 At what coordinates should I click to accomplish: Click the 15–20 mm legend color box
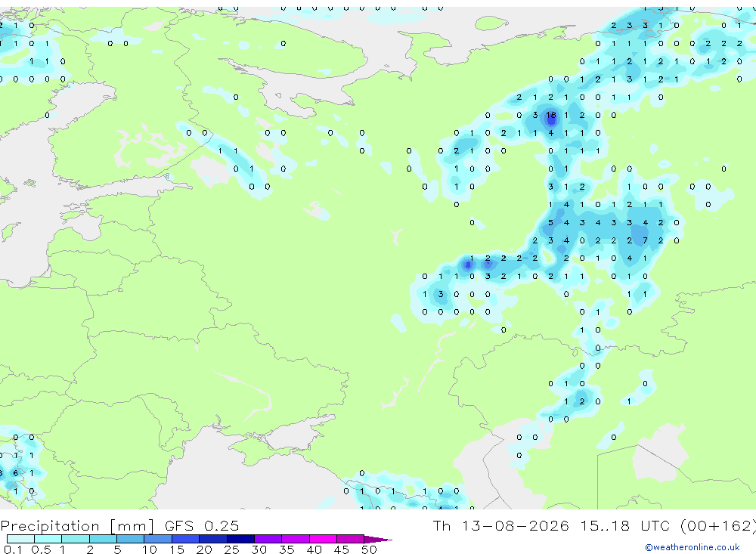point(186,539)
